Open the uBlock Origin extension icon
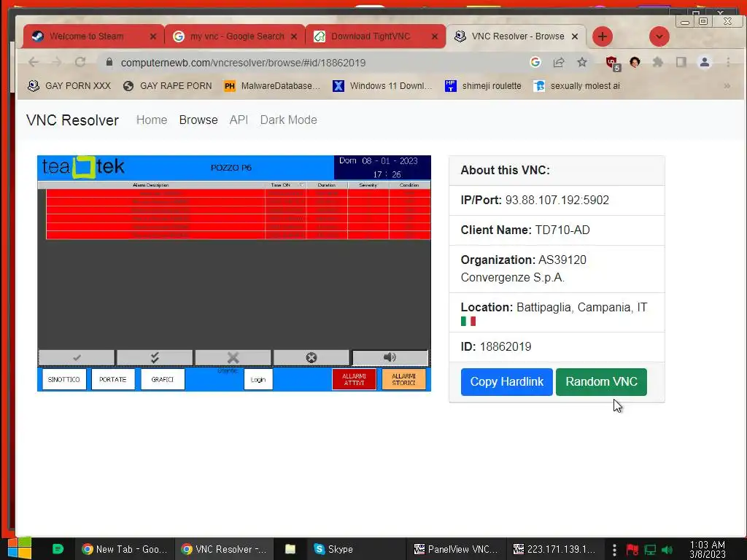This screenshot has height=560, width=747. pos(612,63)
